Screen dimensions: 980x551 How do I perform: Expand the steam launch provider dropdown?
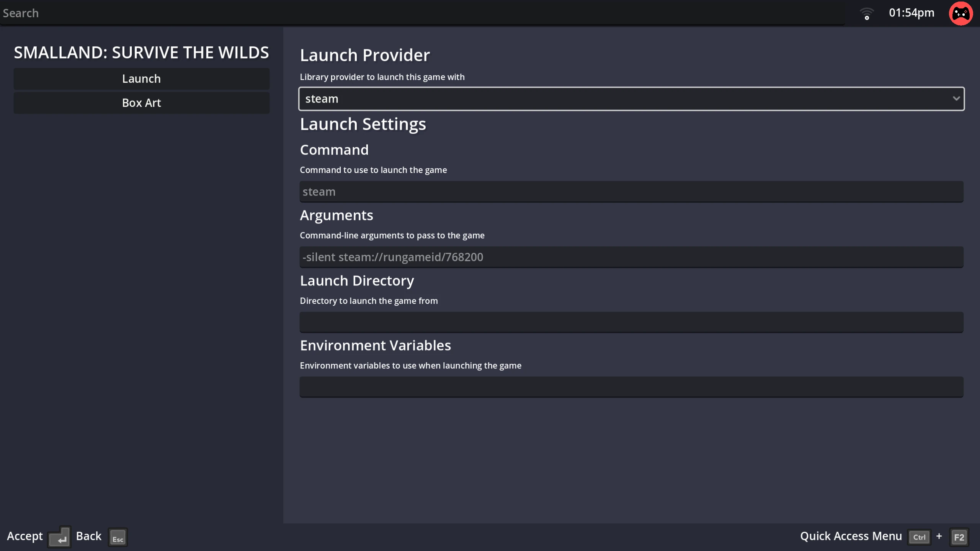pyautogui.click(x=631, y=99)
